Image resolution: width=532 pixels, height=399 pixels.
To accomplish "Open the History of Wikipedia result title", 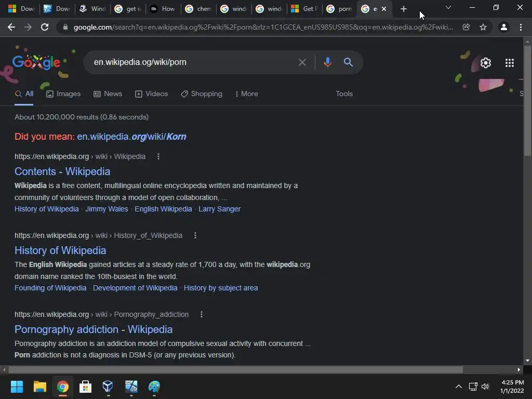I will pos(60,251).
